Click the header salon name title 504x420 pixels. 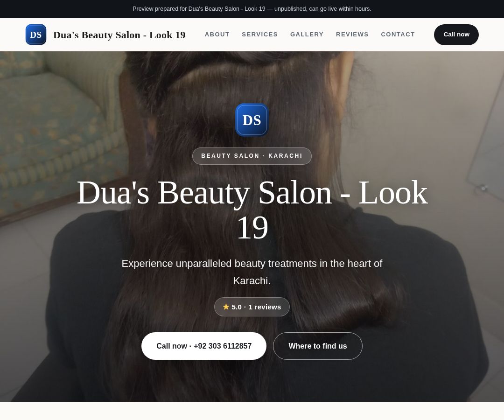(x=119, y=35)
